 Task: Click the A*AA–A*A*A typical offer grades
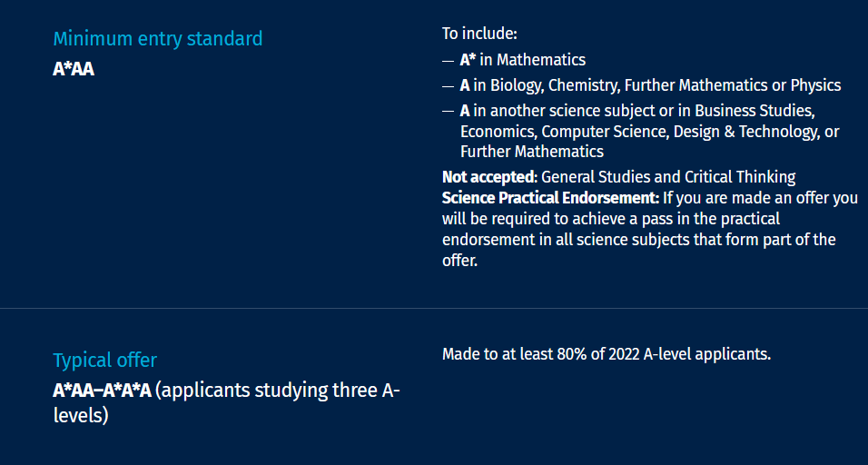[x=102, y=391]
